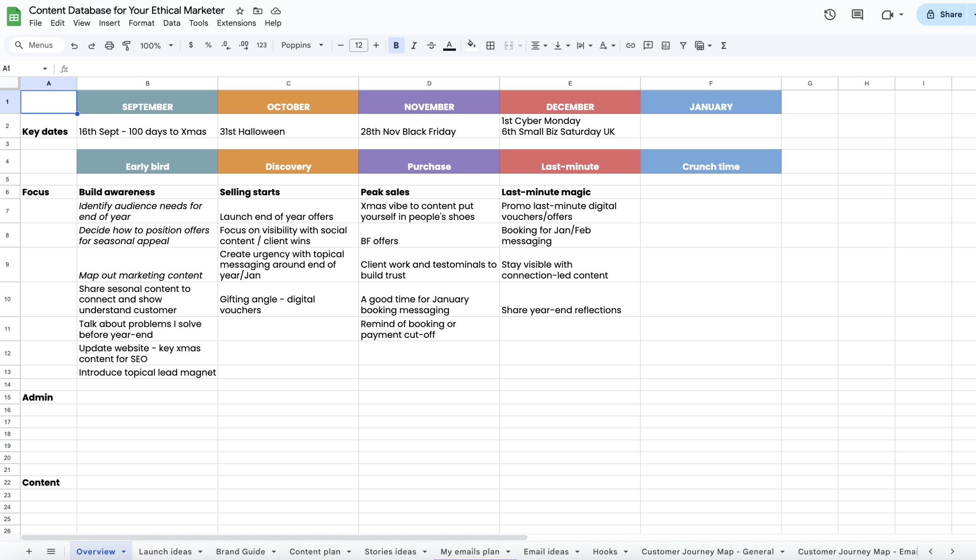Open the fill color picker

click(472, 45)
